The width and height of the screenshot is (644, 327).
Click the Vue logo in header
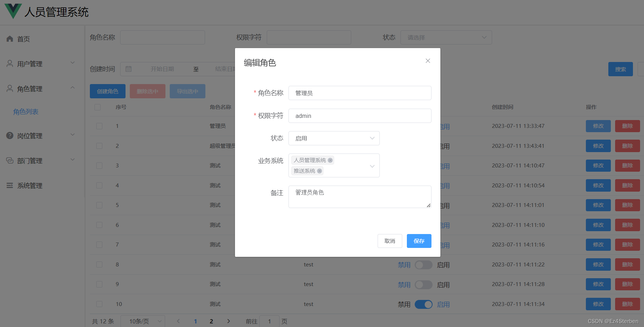[13, 11]
